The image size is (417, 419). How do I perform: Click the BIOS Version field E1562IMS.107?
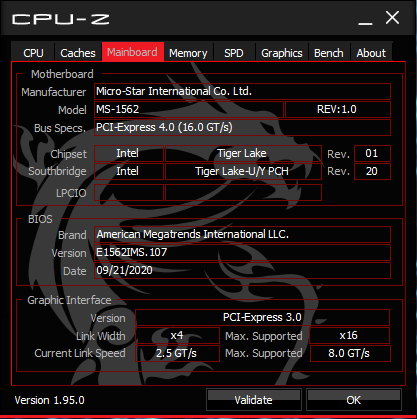(x=242, y=252)
